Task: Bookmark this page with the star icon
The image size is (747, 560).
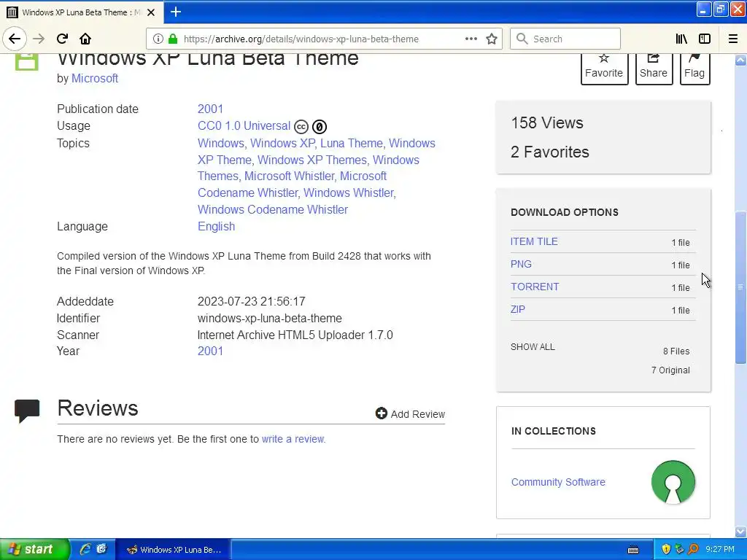Action: tap(492, 39)
